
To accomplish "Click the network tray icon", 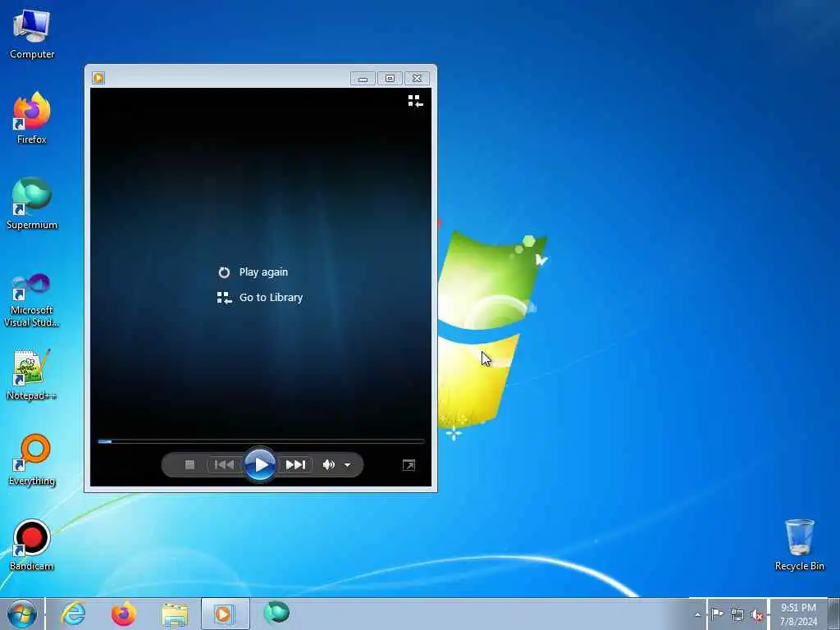I will pos(737,615).
